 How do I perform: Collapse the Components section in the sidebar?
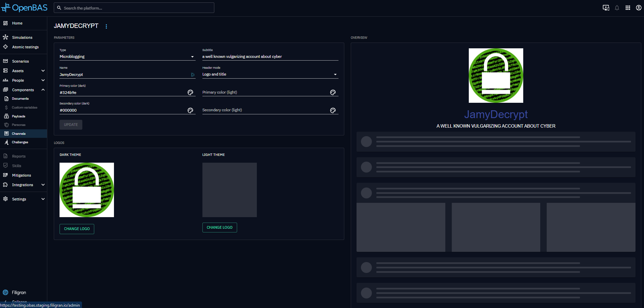tap(43, 90)
